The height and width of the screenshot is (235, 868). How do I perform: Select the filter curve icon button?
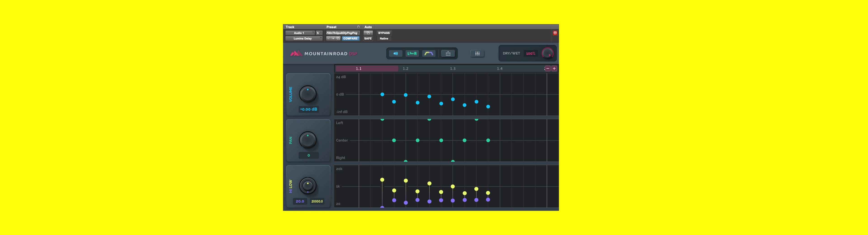pyautogui.click(x=429, y=54)
